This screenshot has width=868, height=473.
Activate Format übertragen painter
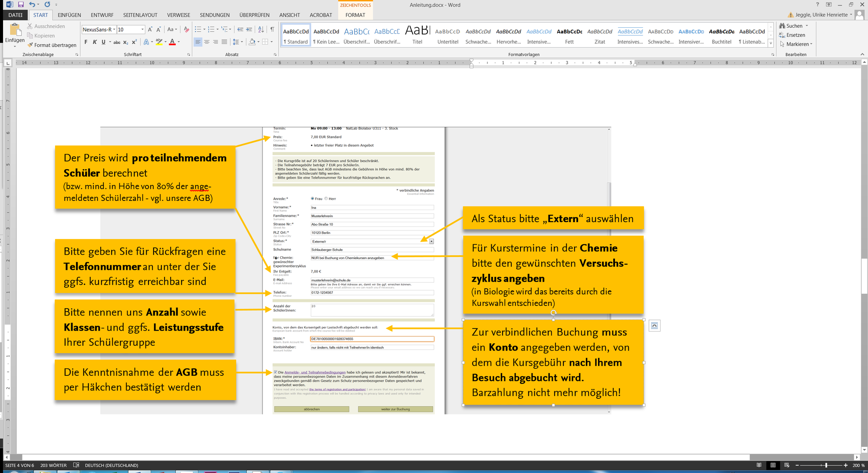[x=52, y=45]
